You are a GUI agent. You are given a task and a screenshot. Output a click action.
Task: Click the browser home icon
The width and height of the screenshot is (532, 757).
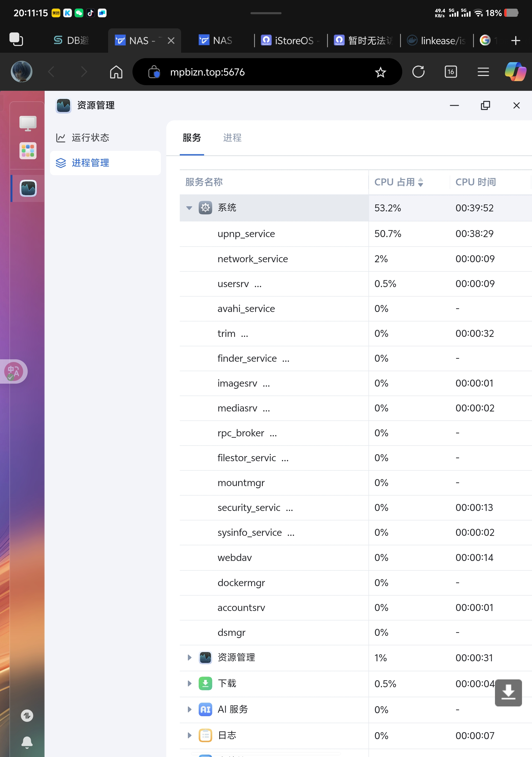point(116,72)
